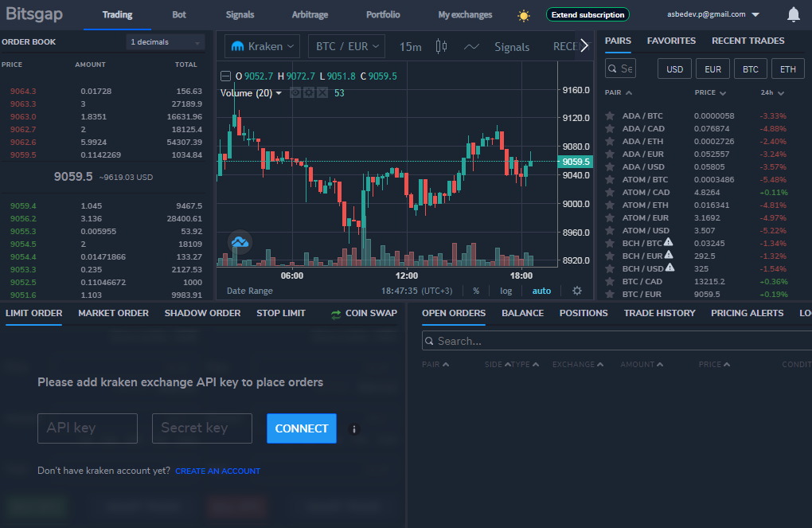The width and height of the screenshot is (812, 528).
Task: Filter pairs by ETH
Action: pyautogui.click(x=787, y=69)
